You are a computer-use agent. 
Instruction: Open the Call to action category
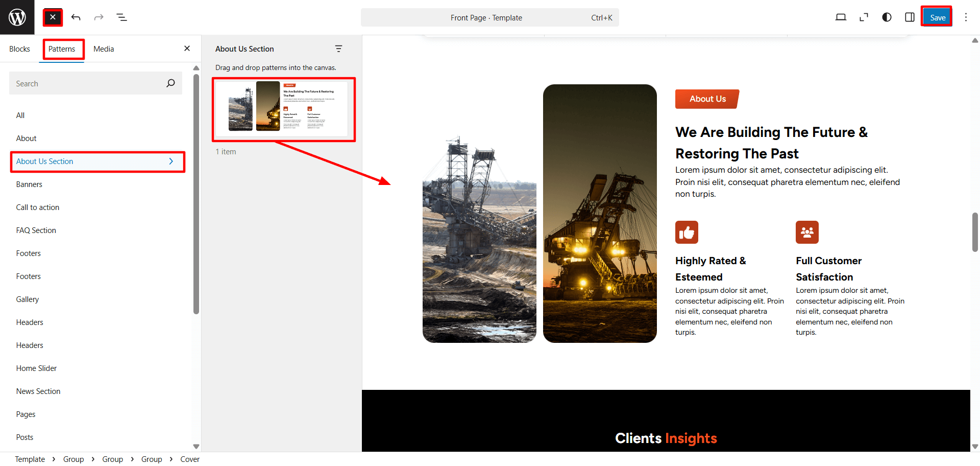click(x=38, y=207)
